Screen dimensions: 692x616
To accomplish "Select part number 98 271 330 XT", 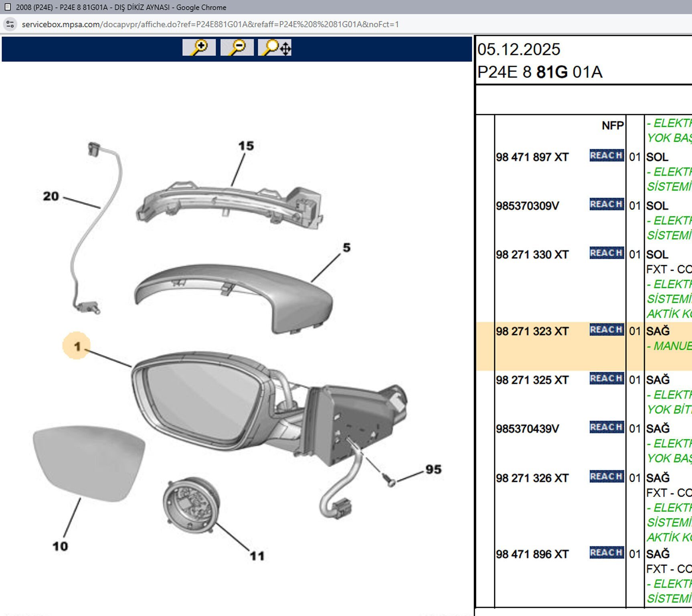I will [532, 255].
